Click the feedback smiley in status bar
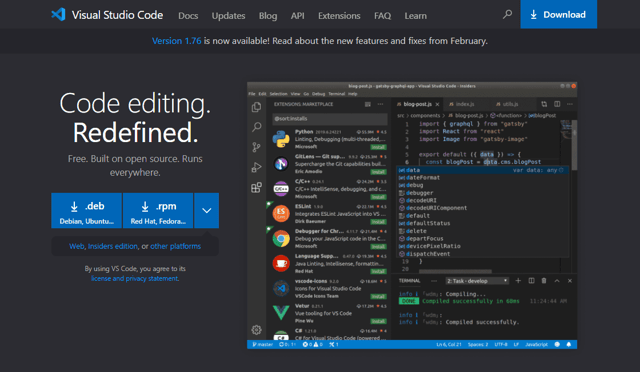 pyautogui.click(x=557, y=344)
